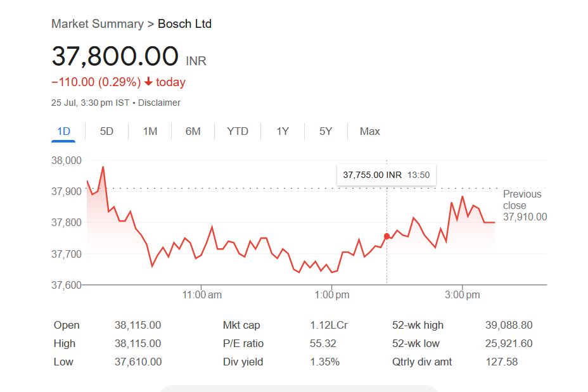The height and width of the screenshot is (392, 588).
Task: Click the Bosch Ltd title
Action: 184,24
